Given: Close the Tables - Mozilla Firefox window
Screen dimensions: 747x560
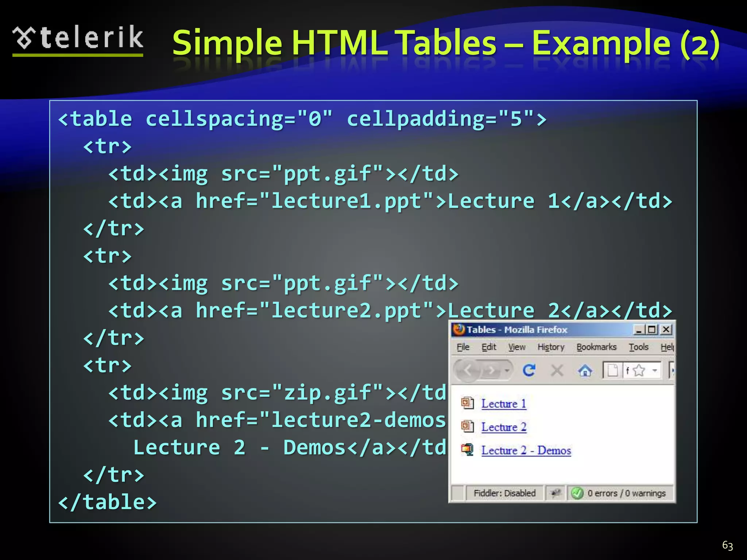Looking at the screenshot, I should click(x=666, y=330).
